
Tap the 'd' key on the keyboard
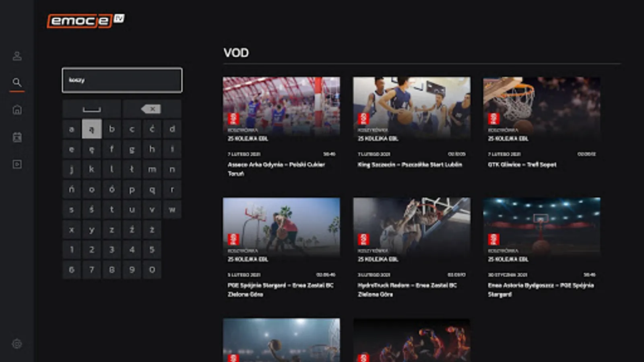point(172,129)
